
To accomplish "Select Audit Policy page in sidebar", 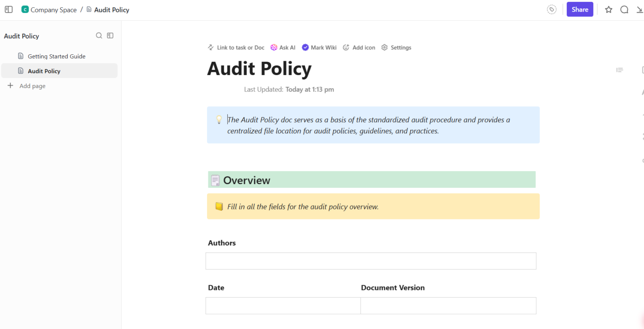I will coord(59,71).
